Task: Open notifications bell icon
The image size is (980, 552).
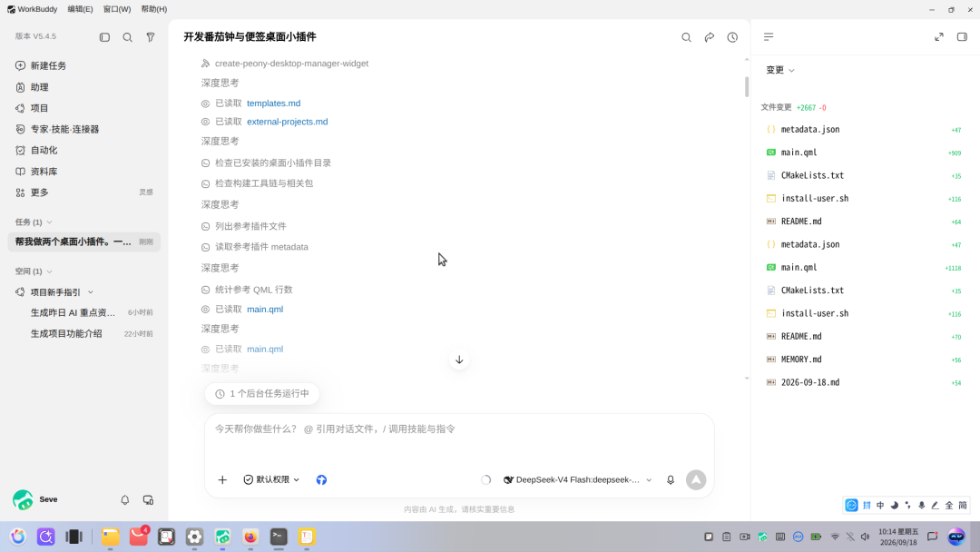Action: [125, 500]
